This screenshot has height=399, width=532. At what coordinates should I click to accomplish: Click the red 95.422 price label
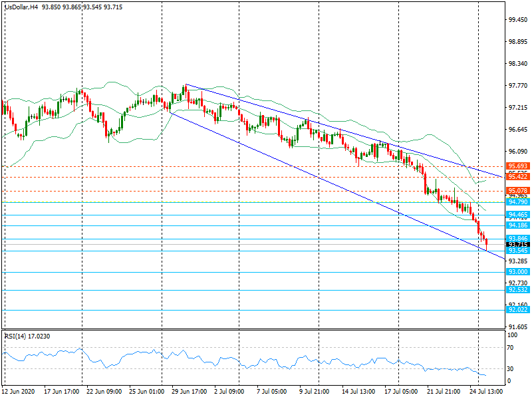518,176
